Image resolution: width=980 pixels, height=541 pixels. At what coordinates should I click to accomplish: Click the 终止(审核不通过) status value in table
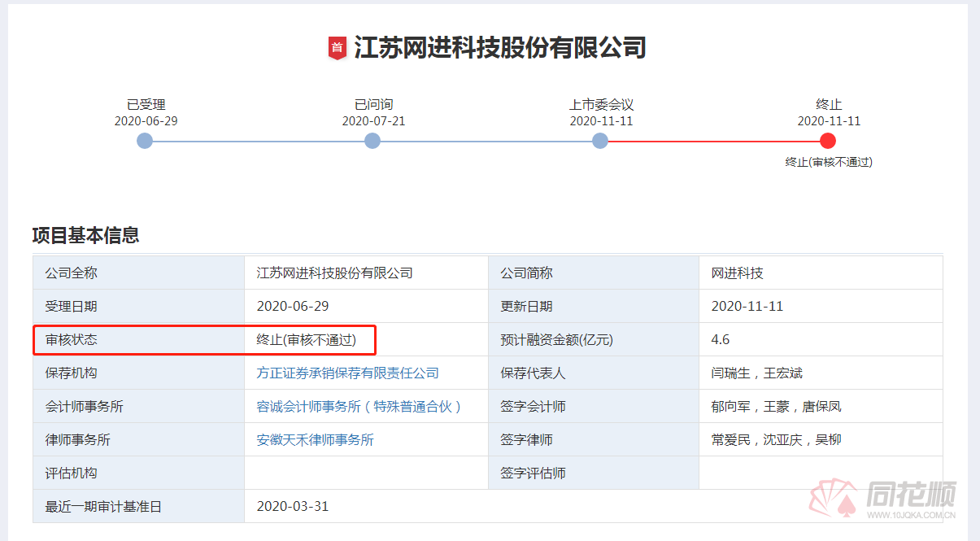tap(306, 340)
